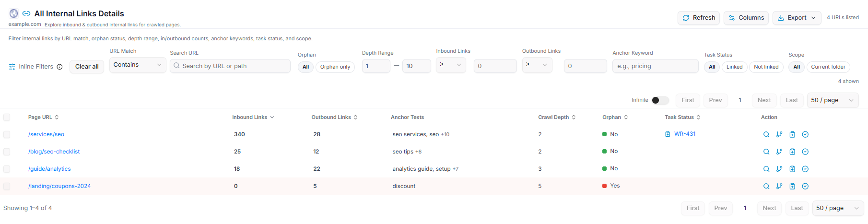Click magnifier inspect icon for /services/seo row

[x=766, y=134]
